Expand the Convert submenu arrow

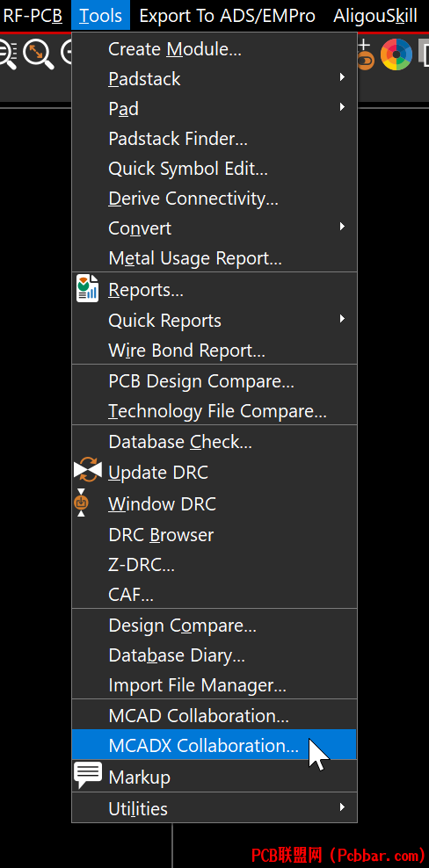point(343,227)
